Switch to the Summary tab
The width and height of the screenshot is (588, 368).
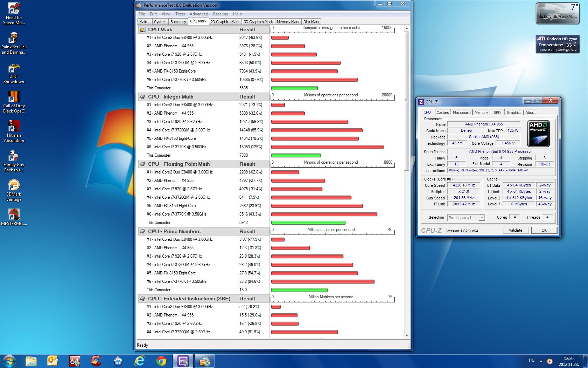pyautogui.click(x=178, y=22)
